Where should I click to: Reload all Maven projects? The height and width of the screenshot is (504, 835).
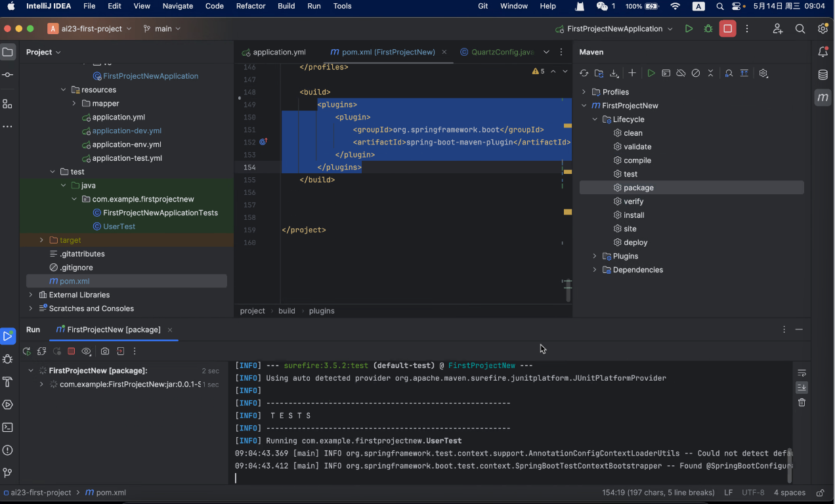pyautogui.click(x=584, y=73)
